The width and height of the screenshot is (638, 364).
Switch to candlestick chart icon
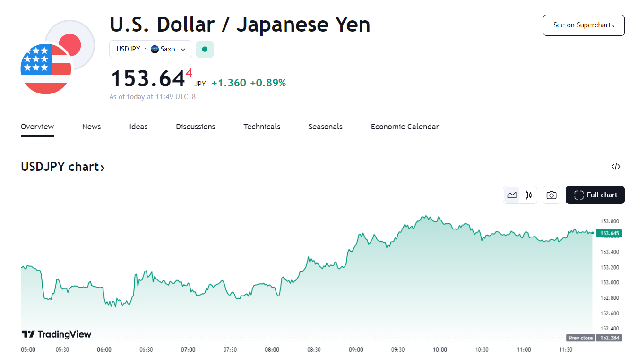coord(528,195)
